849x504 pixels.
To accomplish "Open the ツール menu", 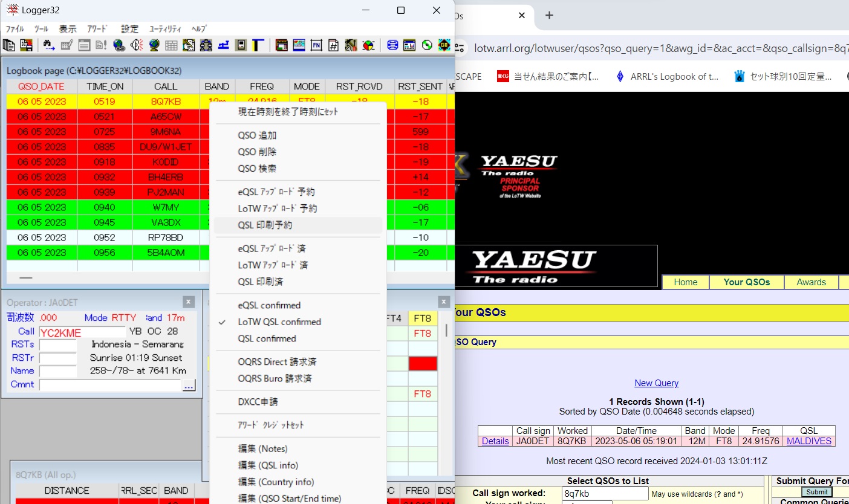I will pos(41,28).
